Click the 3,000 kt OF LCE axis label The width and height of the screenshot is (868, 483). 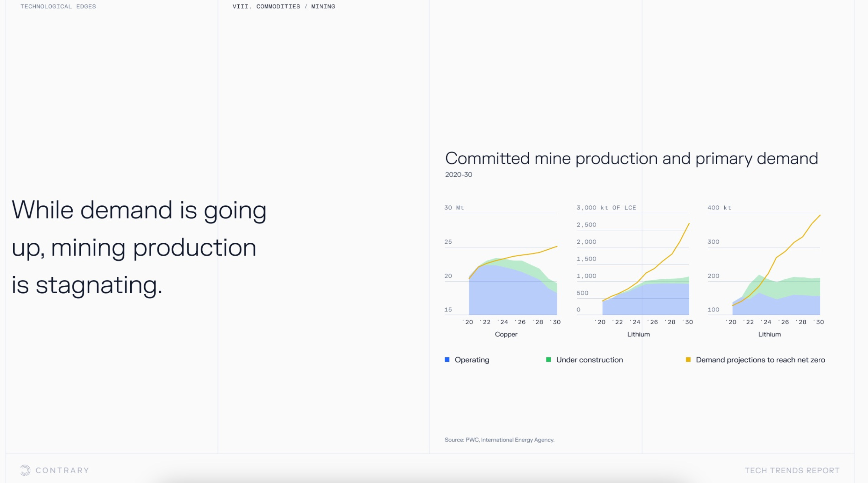(606, 208)
